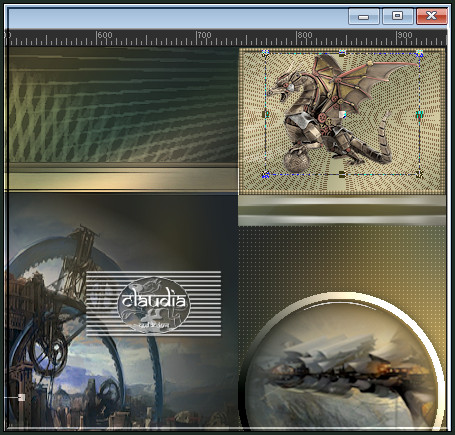
Task: Click the center pivot point of the dragon selection
Action: 342,115
